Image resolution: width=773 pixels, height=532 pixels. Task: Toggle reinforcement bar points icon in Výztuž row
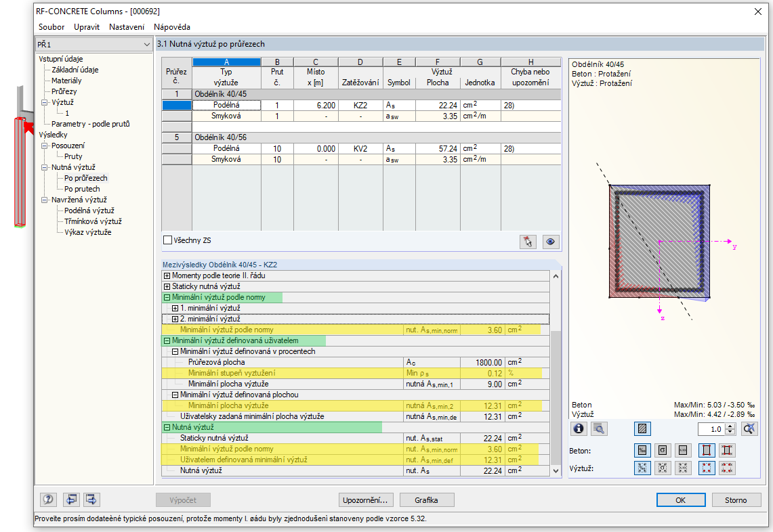(x=707, y=468)
